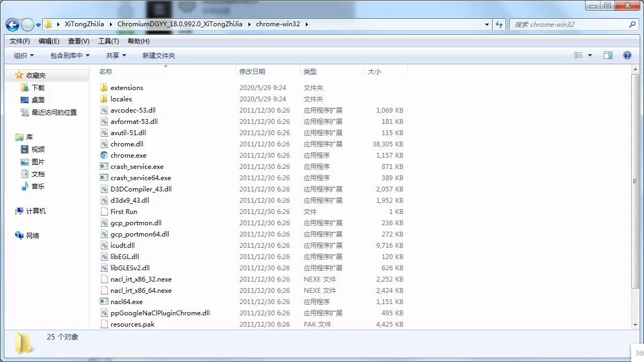The width and height of the screenshot is (644, 362).
Task: Open the 组织 dropdown
Action: pyautogui.click(x=24, y=55)
